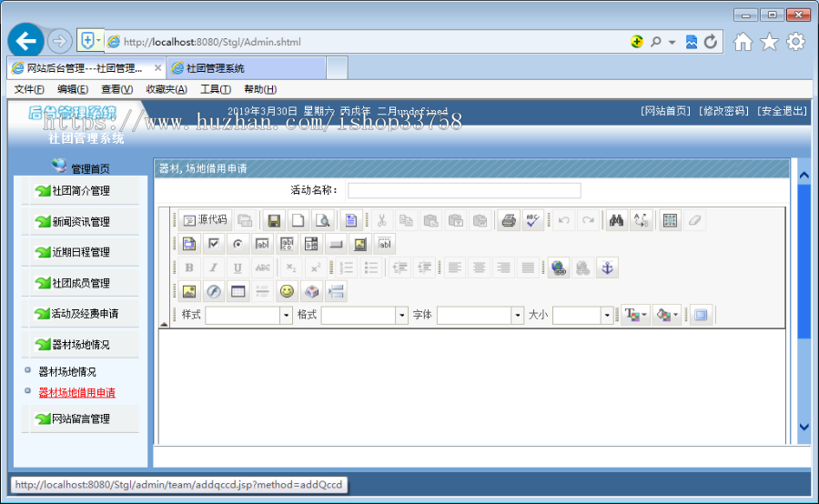Insert an image with the picture icon

point(189,291)
